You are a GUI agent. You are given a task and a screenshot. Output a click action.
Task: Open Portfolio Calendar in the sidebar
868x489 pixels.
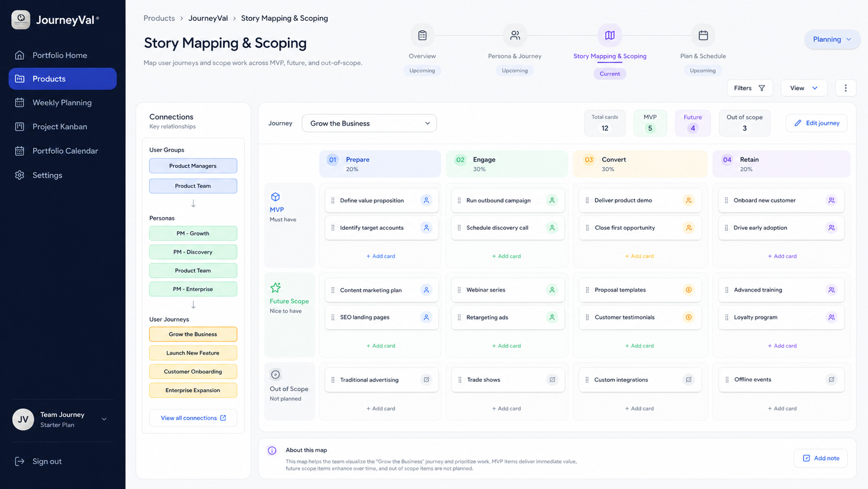tap(62, 151)
